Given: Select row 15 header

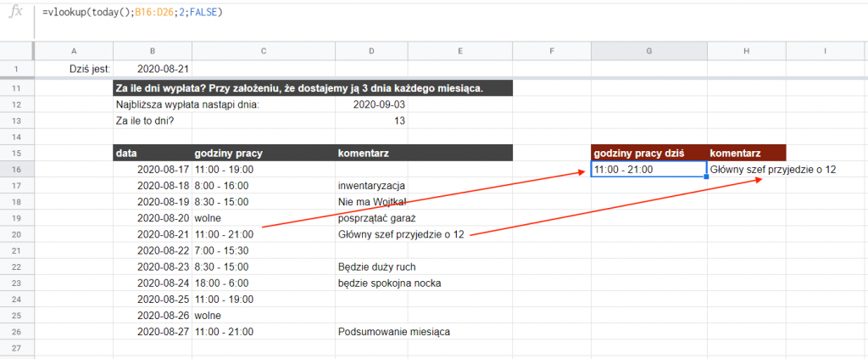Looking at the screenshot, I should [x=17, y=153].
